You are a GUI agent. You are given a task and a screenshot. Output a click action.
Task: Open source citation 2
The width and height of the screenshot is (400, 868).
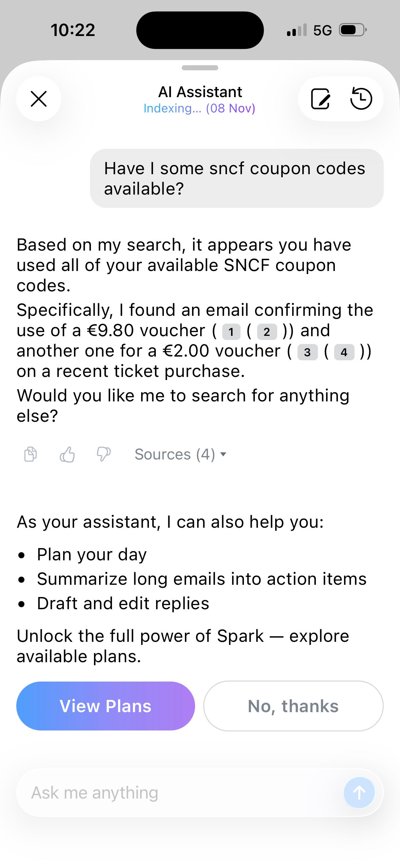(267, 331)
